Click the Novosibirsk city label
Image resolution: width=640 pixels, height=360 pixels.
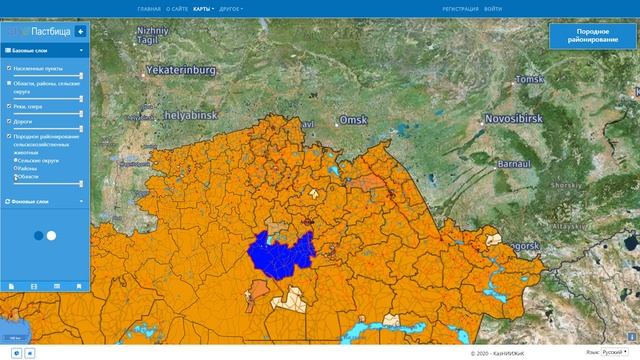(514, 119)
